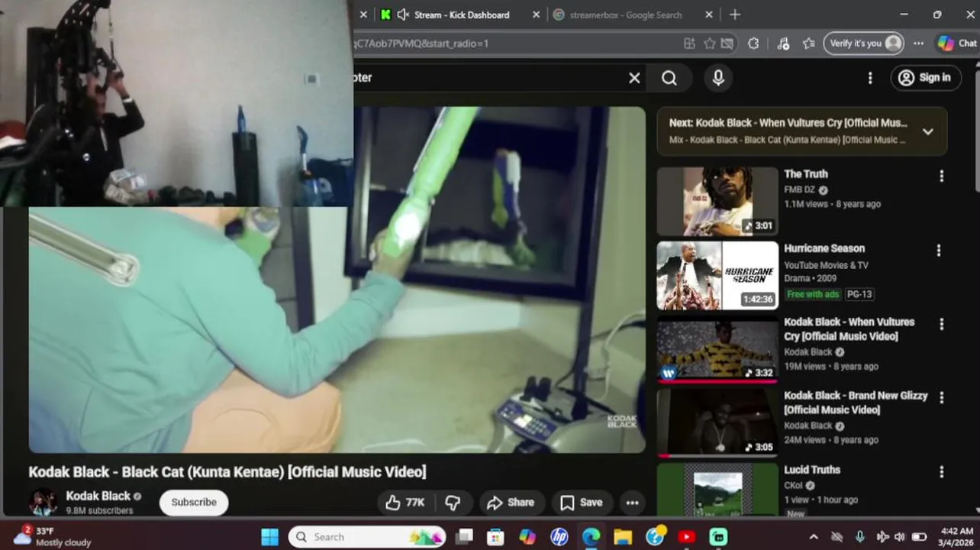Open Task View from taskbar
Viewport: 980px width, 550px height.
coord(464,537)
